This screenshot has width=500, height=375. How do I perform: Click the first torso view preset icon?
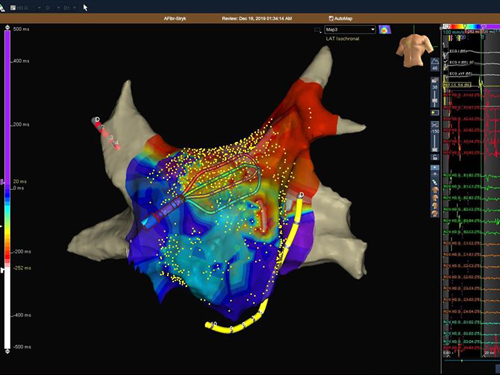(435, 190)
